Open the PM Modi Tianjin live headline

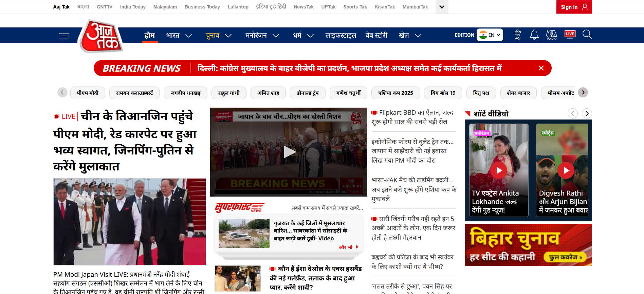point(125,141)
